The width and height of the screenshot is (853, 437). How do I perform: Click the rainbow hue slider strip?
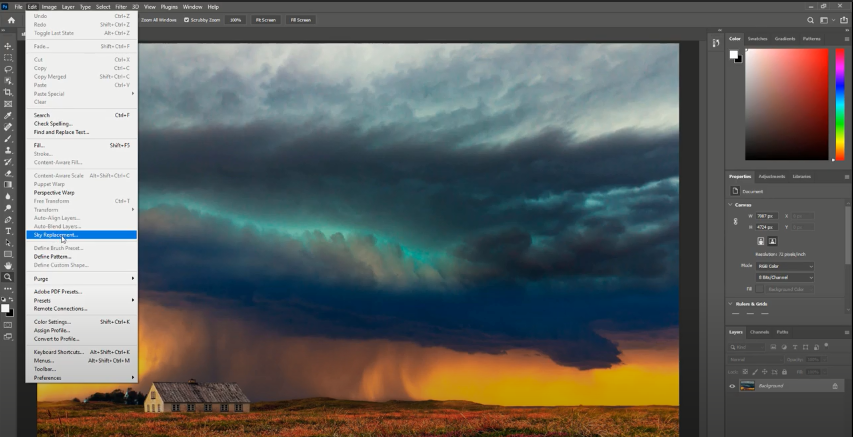(839, 105)
